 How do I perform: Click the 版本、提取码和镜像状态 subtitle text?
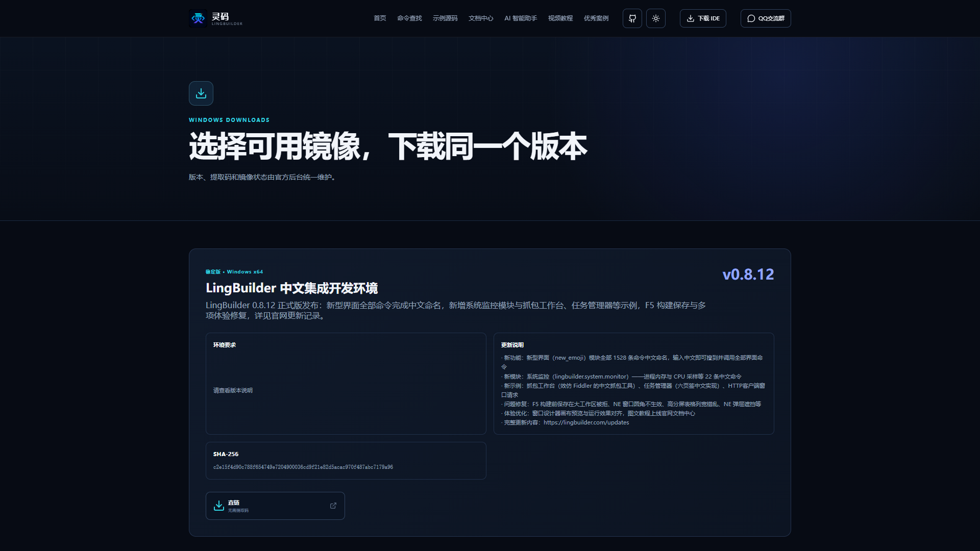tap(263, 177)
